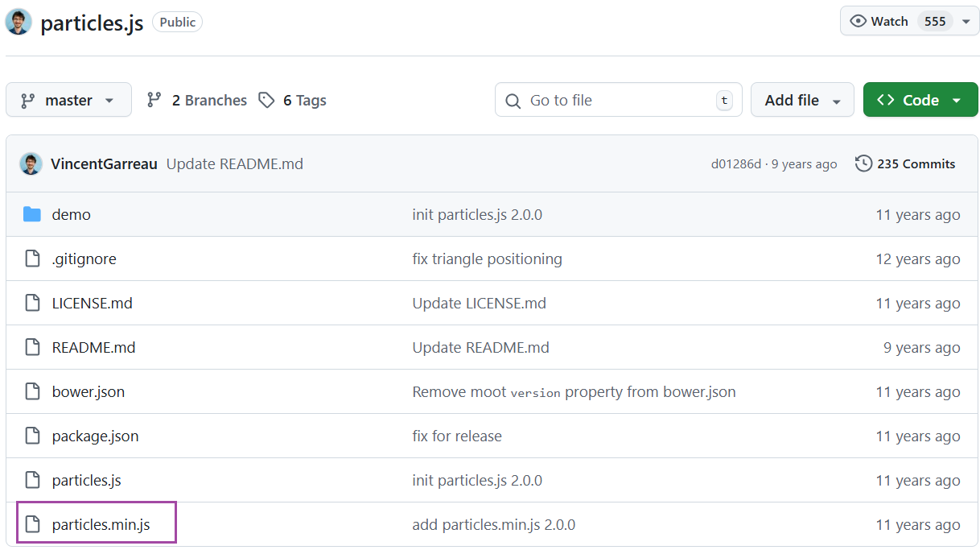Click the file icon next to bower.json
The height and width of the screenshot is (550, 980).
tap(32, 391)
